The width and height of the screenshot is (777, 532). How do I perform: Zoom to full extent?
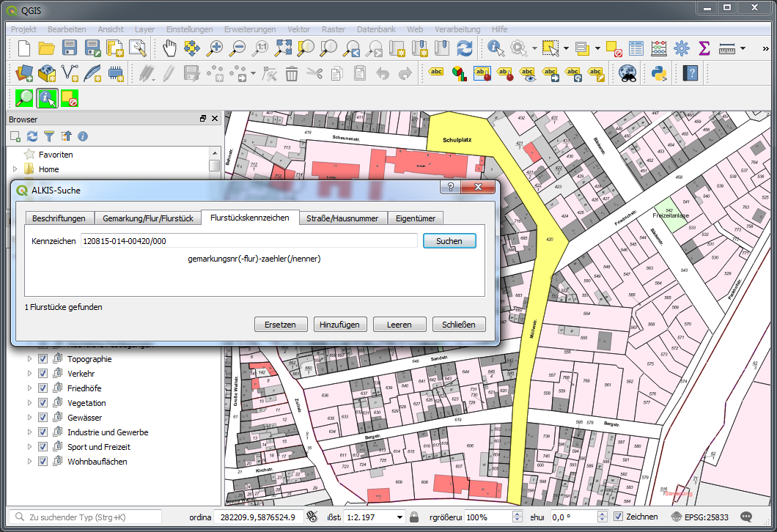[x=283, y=48]
